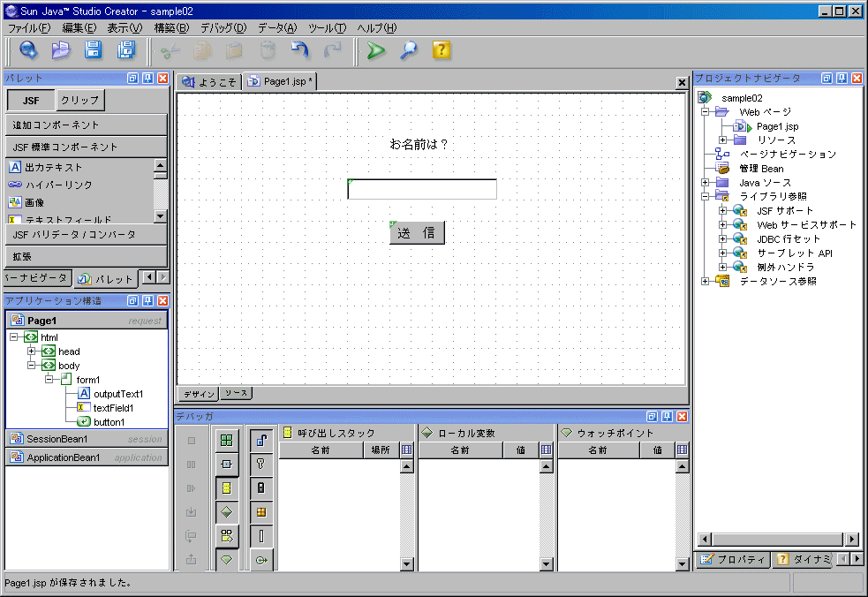Switch to the ようこそ tab

coord(210,82)
